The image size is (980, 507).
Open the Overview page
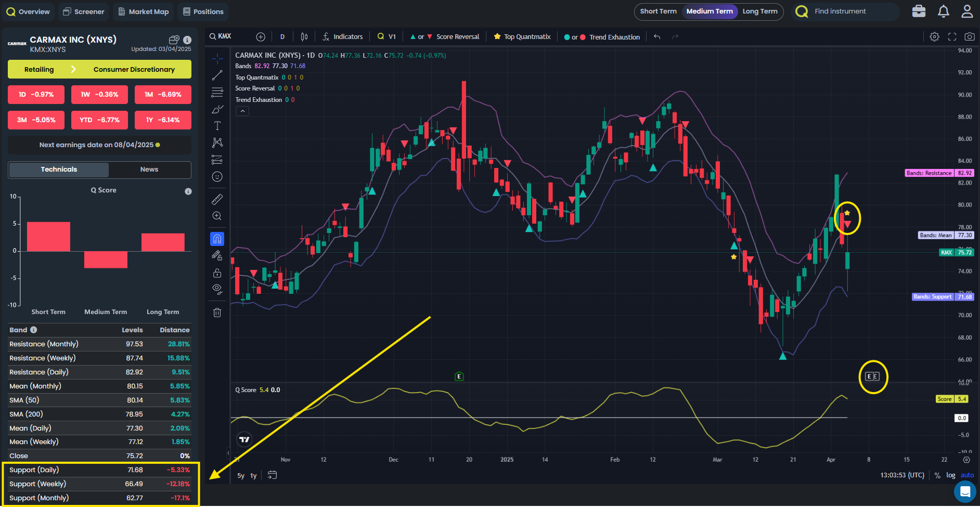click(x=28, y=11)
